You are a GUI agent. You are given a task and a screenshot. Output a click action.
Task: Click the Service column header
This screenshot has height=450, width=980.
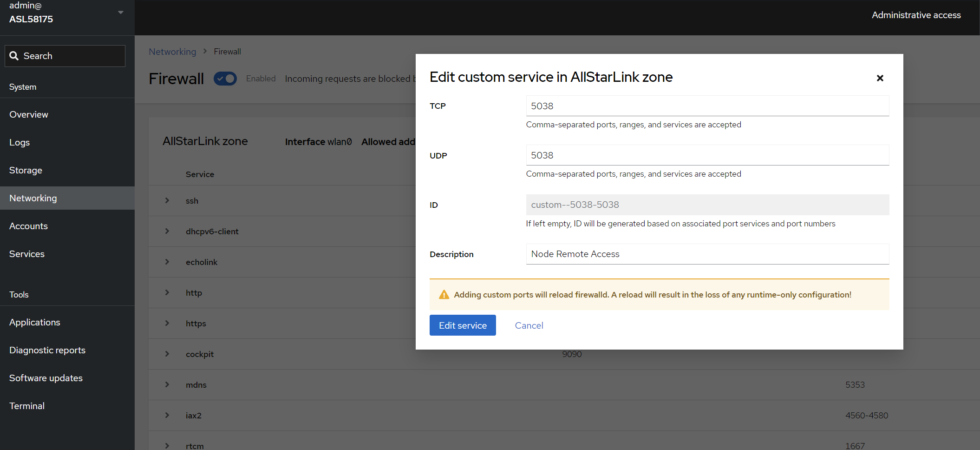click(x=200, y=174)
